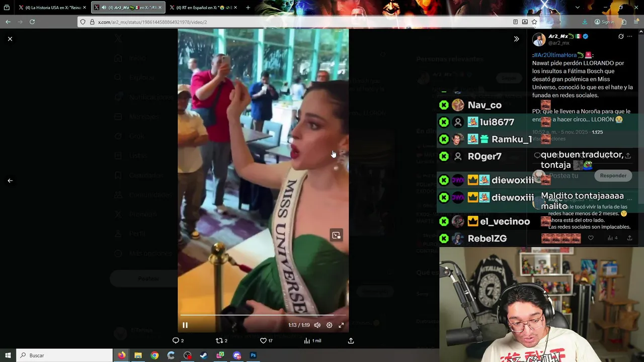Viewport: 644px width, 362px height.
Task: List all tabs dropdown arrow
Action: (x=577, y=8)
